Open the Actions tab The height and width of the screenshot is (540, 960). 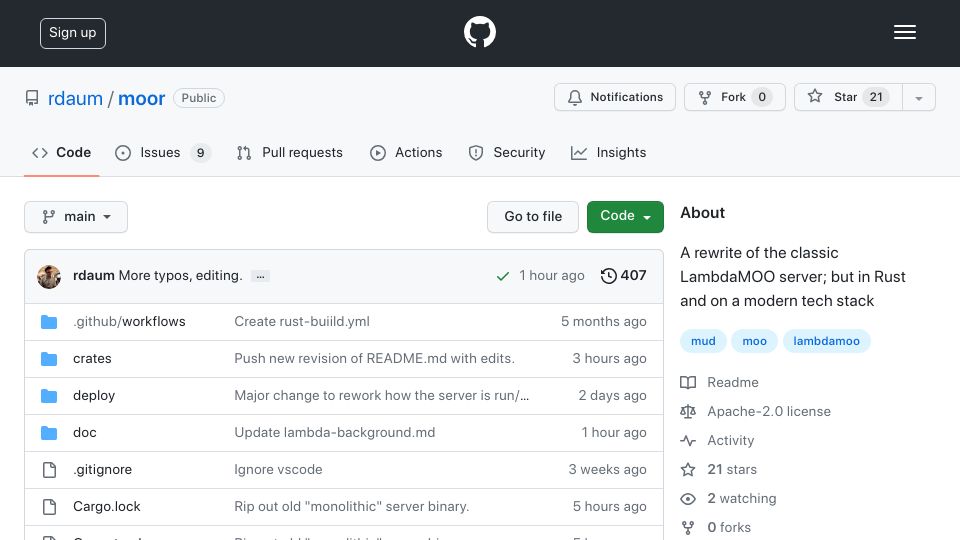[407, 152]
